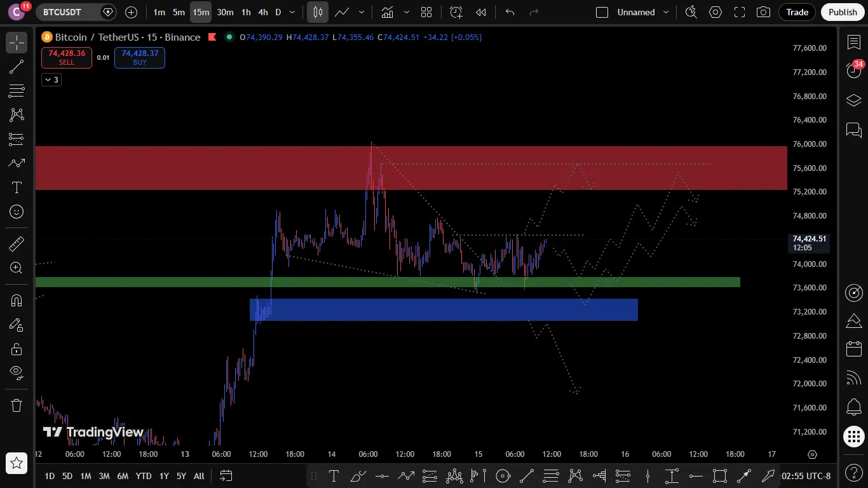
Task: Open the user profile menu avatar
Action: click(x=17, y=12)
